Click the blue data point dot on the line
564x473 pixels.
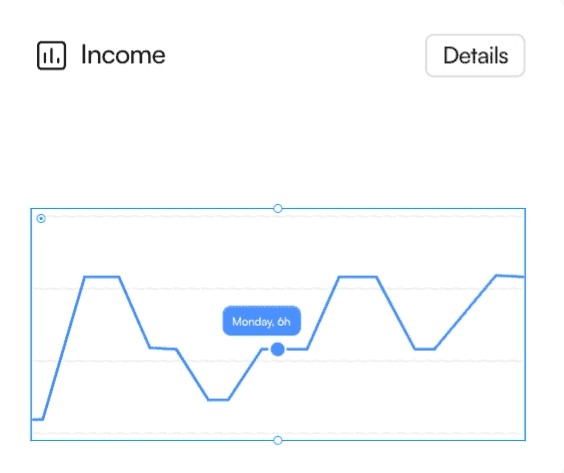[278, 349]
